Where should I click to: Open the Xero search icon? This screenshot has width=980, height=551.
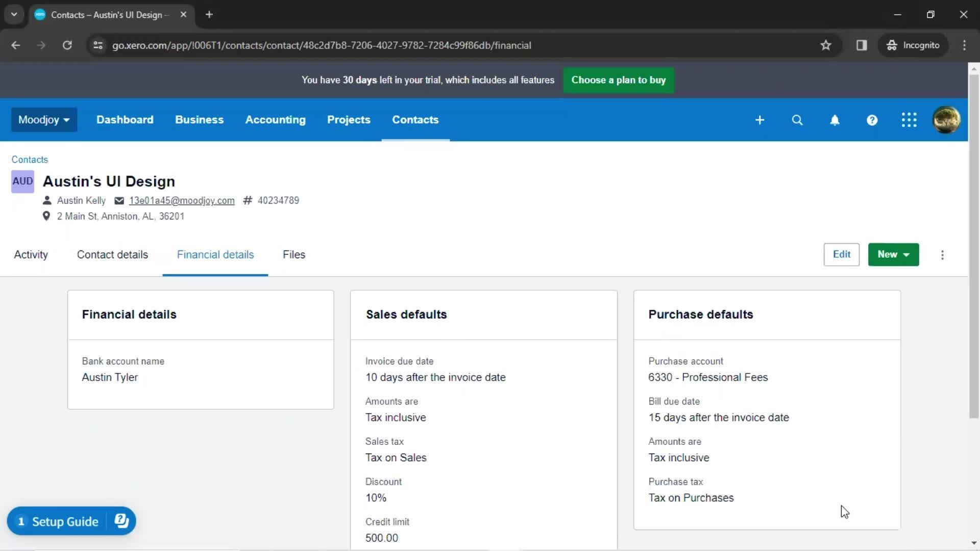pyautogui.click(x=797, y=120)
